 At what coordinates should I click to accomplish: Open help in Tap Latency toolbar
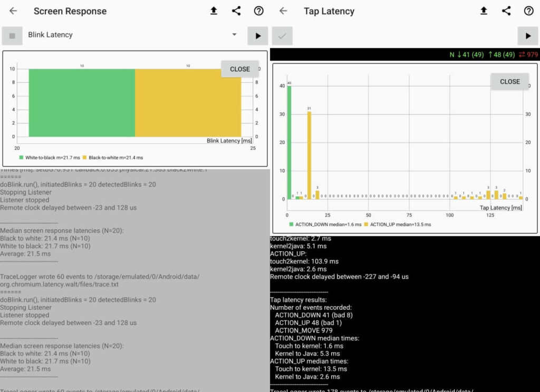pyautogui.click(x=528, y=11)
